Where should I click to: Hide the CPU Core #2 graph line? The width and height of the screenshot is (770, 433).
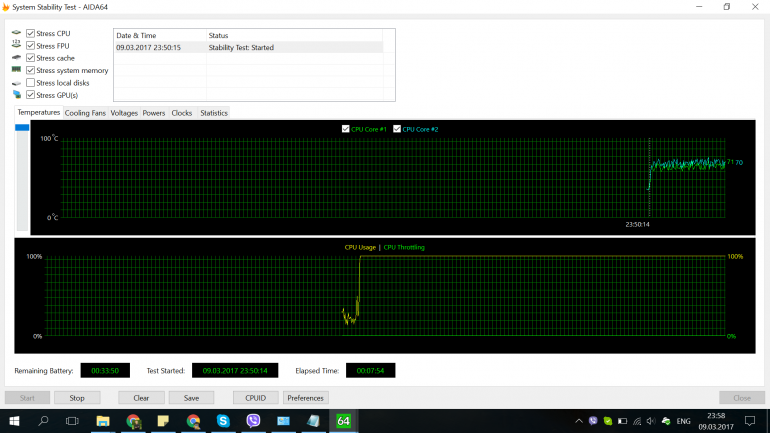397,129
